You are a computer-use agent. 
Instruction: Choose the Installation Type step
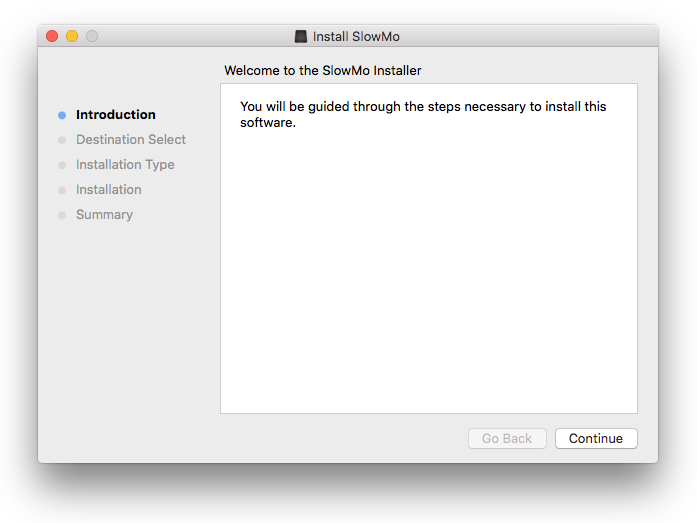[125, 165]
